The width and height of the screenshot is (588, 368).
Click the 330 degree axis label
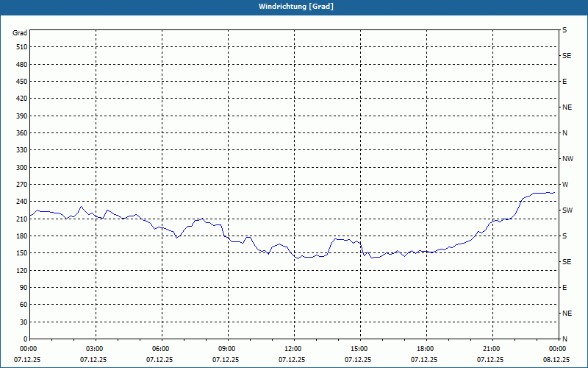click(22, 150)
